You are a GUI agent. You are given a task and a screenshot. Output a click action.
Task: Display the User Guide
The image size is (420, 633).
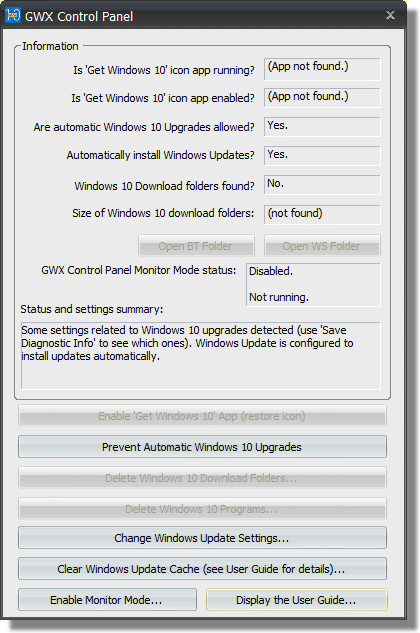(x=297, y=599)
